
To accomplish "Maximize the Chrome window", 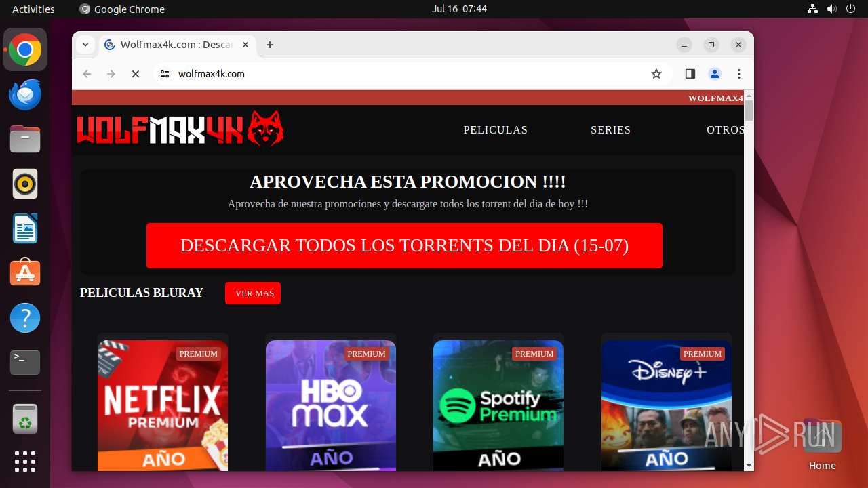I will pyautogui.click(x=711, y=45).
